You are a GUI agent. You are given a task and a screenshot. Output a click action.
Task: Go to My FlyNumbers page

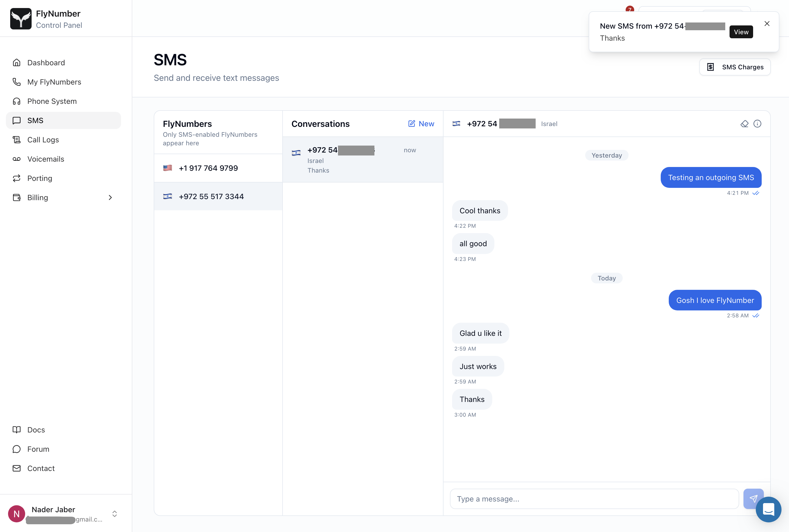tap(63, 82)
